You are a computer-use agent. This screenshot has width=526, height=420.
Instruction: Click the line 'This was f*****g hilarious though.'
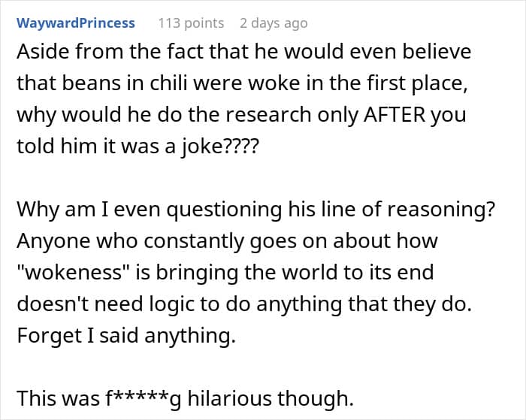185,398
